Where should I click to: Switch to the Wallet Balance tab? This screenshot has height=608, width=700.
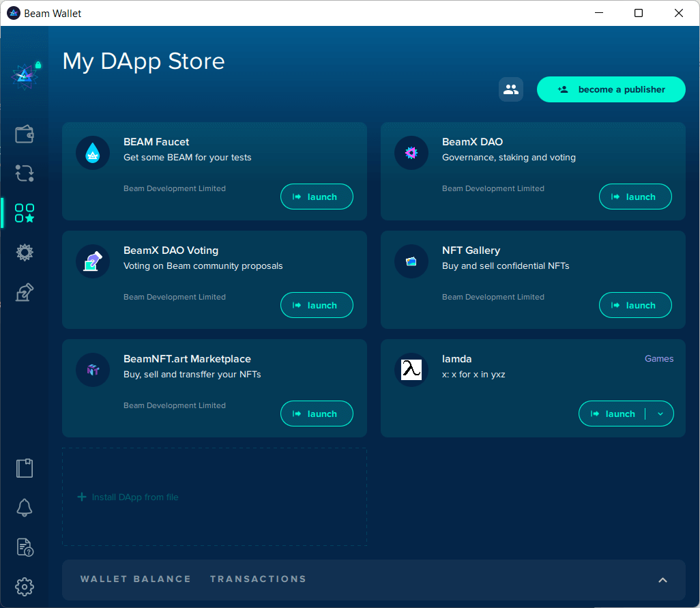135,579
